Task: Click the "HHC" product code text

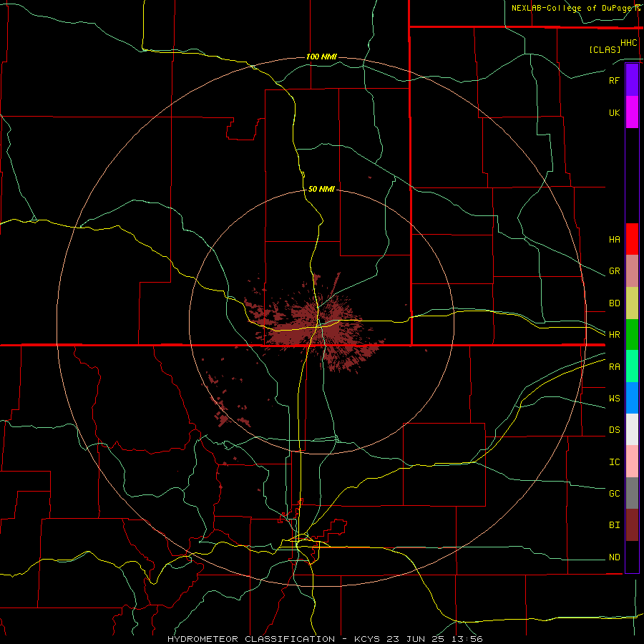Action: point(628,43)
